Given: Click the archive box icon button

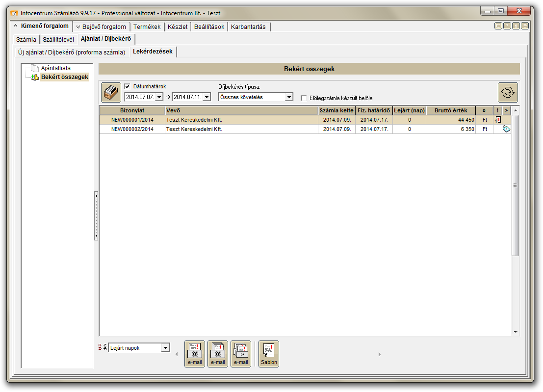Looking at the screenshot, I should (111, 92).
